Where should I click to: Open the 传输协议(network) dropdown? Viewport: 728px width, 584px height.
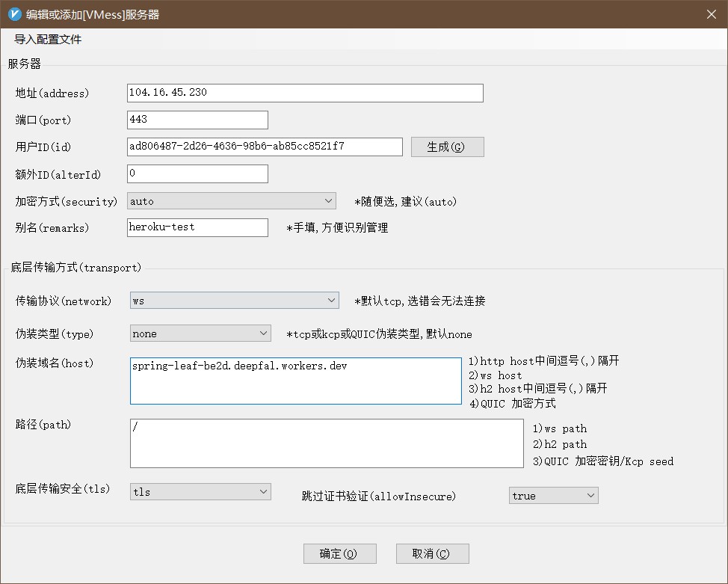[x=235, y=300]
